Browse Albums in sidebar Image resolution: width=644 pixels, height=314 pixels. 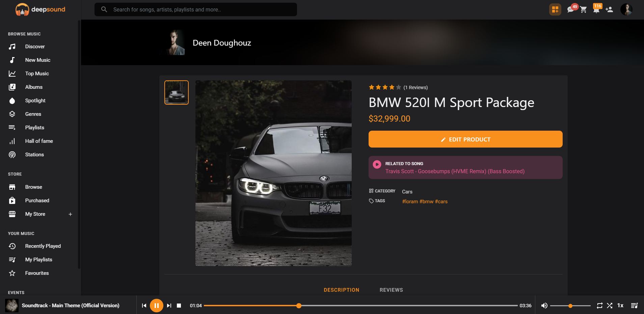click(34, 87)
